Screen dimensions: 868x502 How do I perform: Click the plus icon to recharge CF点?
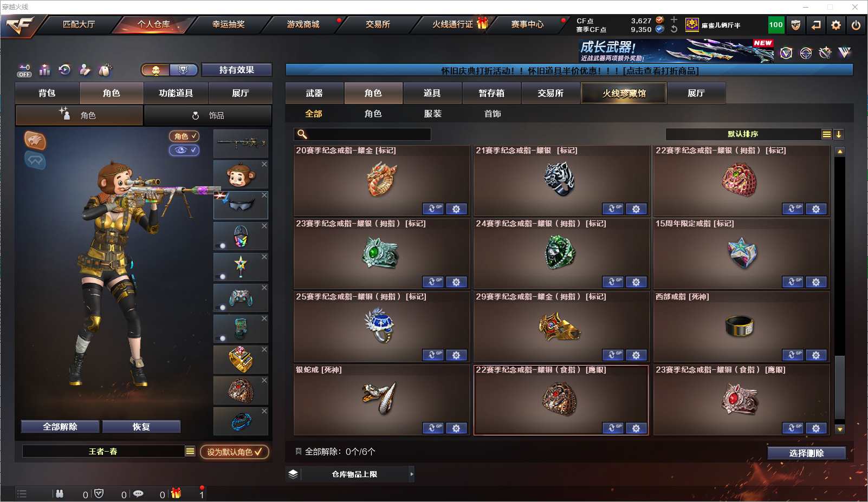click(x=674, y=20)
